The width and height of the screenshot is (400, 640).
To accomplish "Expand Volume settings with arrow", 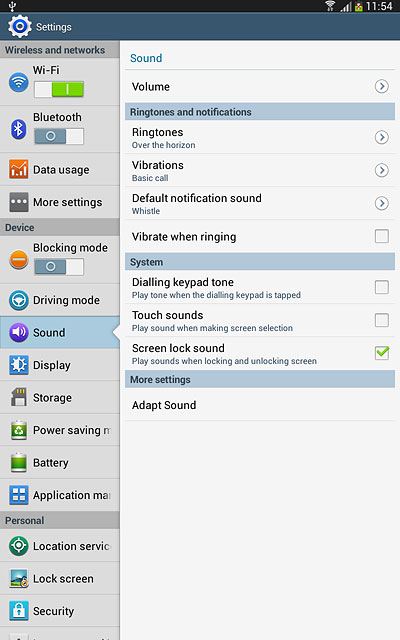I will pos(382,86).
